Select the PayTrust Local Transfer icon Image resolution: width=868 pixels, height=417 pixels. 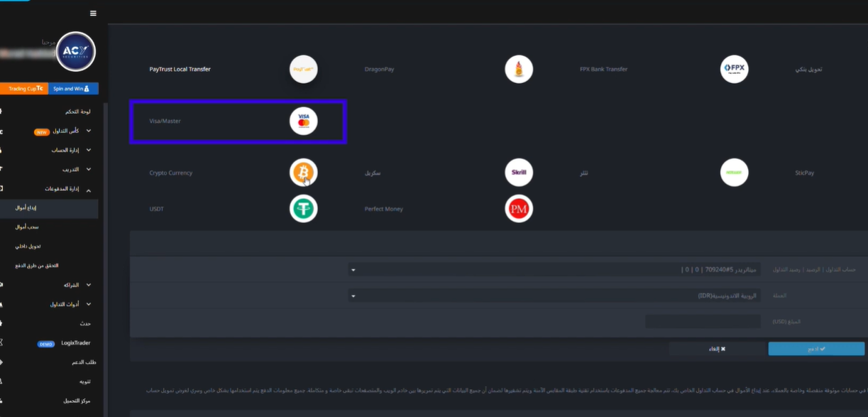304,70
